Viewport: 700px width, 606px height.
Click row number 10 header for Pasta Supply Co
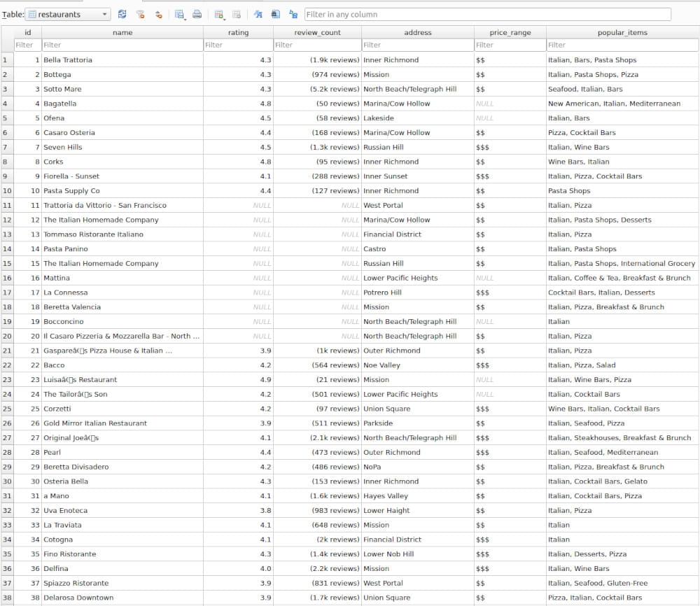coord(6,190)
